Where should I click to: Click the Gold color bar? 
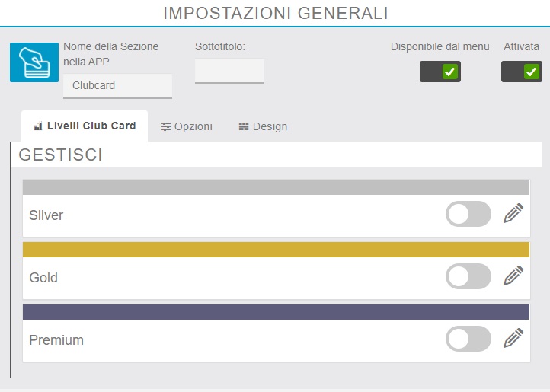click(276, 250)
